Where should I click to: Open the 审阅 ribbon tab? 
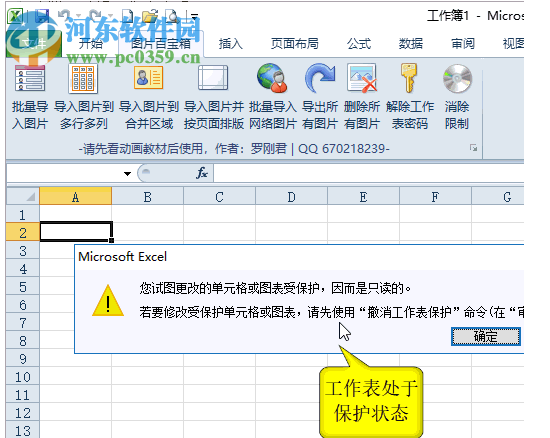pos(463,44)
